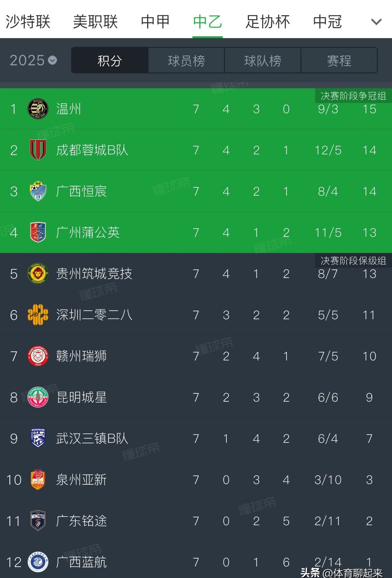Open the 赛程 schedule tab
The image size is (392, 578).
click(x=339, y=60)
